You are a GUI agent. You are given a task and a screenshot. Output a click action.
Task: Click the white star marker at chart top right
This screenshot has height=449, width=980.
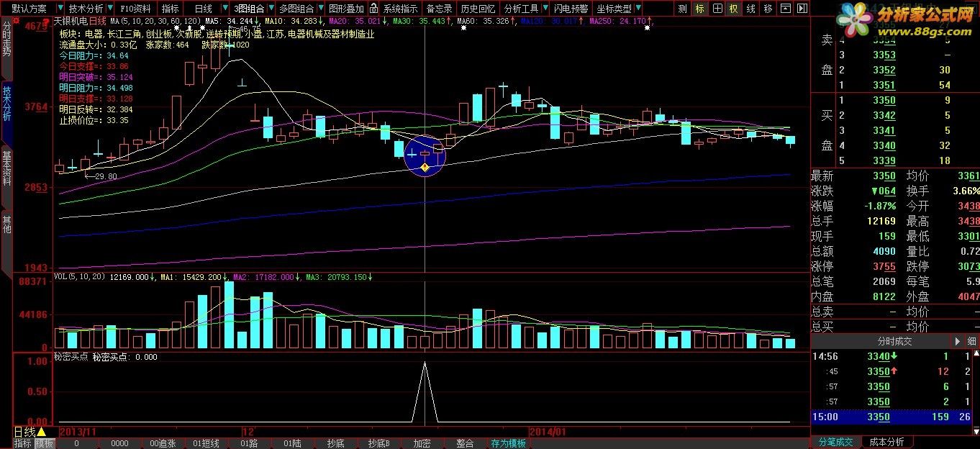pyautogui.click(x=647, y=27)
